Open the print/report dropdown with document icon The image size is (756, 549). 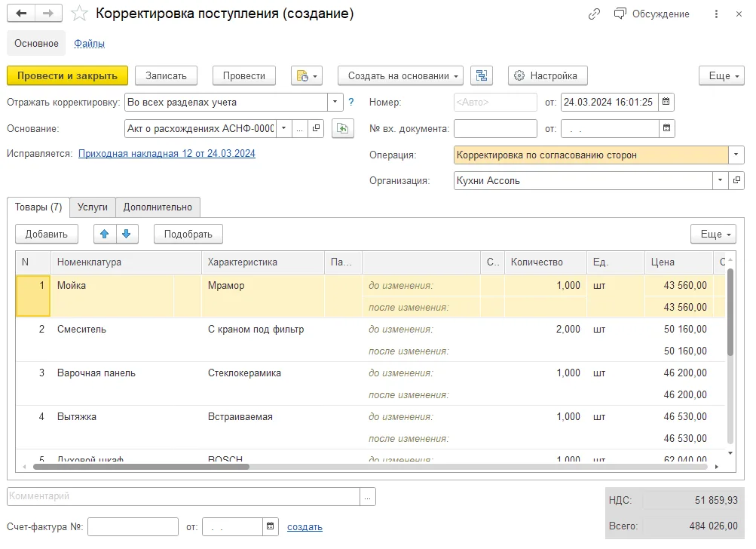pyautogui.click(x=307, y=75)
